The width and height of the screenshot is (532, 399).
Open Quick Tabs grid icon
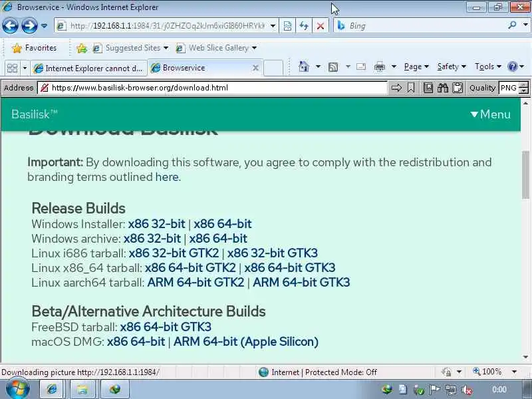(12, 68)
